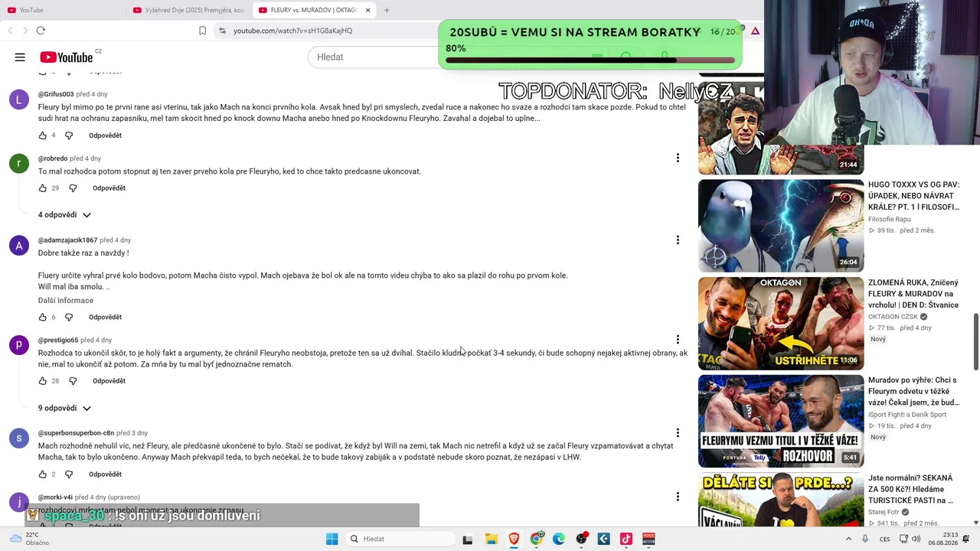Open options menu for @superbonsuperbon-c8n comment
The image size is (980, 551).
[678, 433]
